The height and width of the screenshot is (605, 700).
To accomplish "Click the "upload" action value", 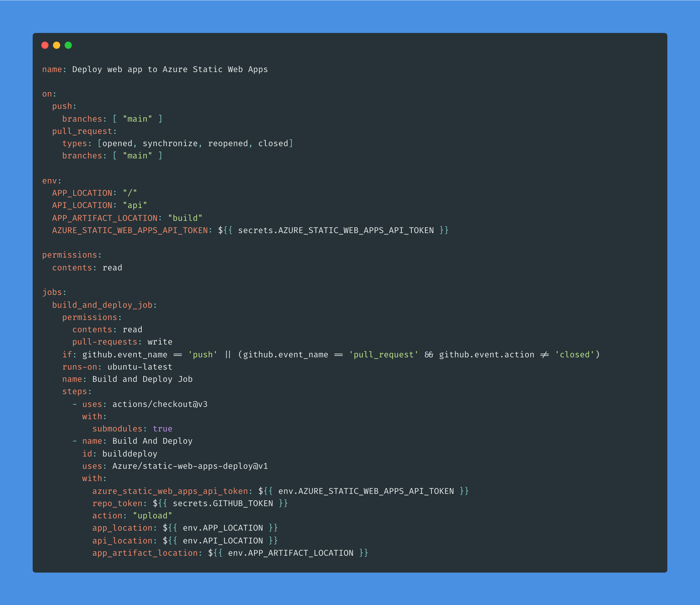I will pyautogui.click(x=152, y=516).
